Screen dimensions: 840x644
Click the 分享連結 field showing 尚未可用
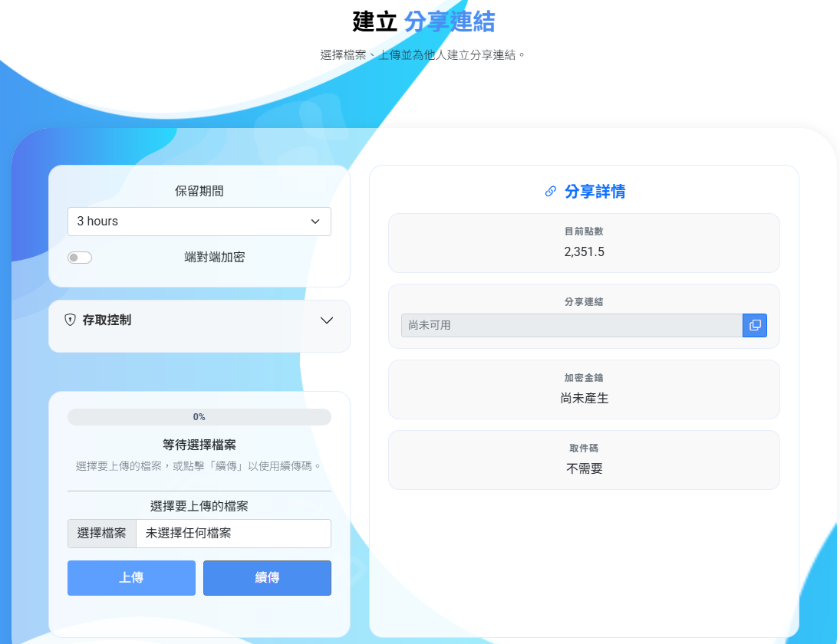point(572,326)
